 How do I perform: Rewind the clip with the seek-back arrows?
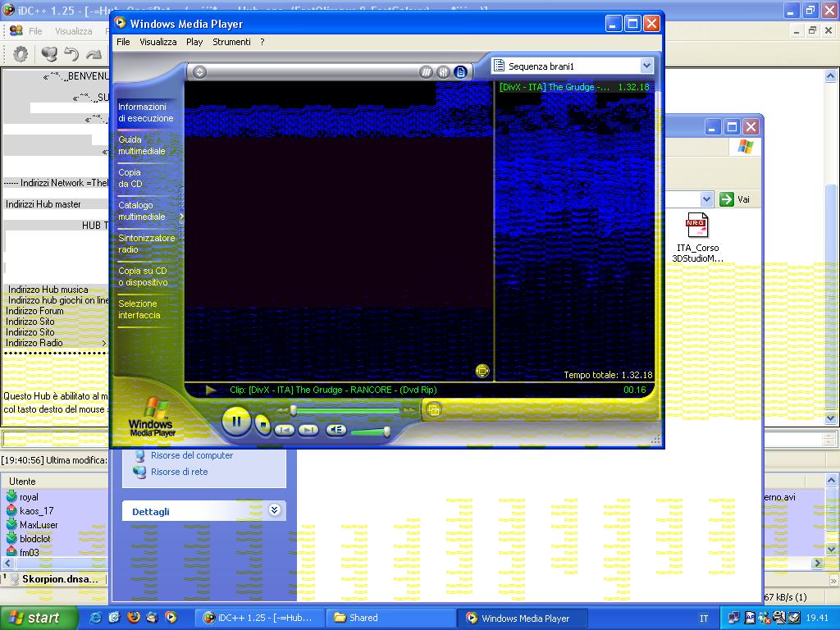[282, 410]
